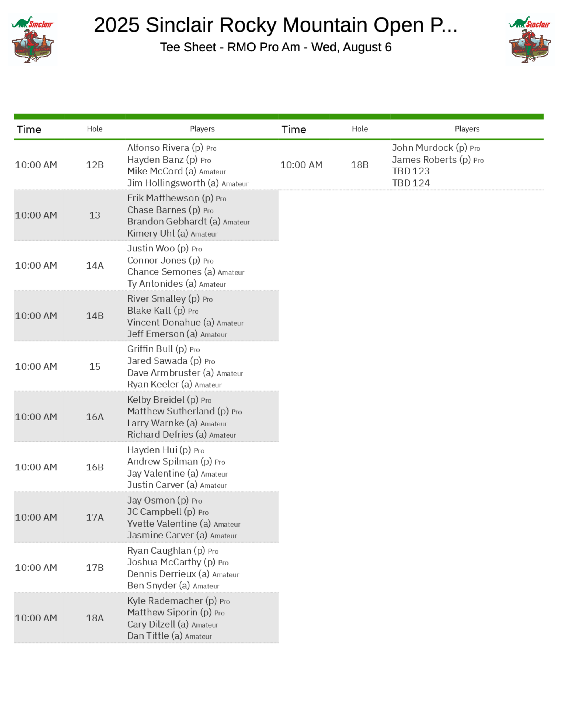Click the Sinclair logo at top right
This screenshot has width=563, height=728.
click(530, 40)
